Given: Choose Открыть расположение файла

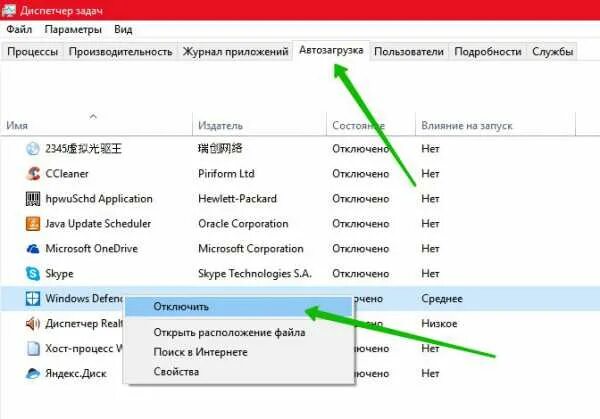Looking at the screenshot, I should point(239,333).
